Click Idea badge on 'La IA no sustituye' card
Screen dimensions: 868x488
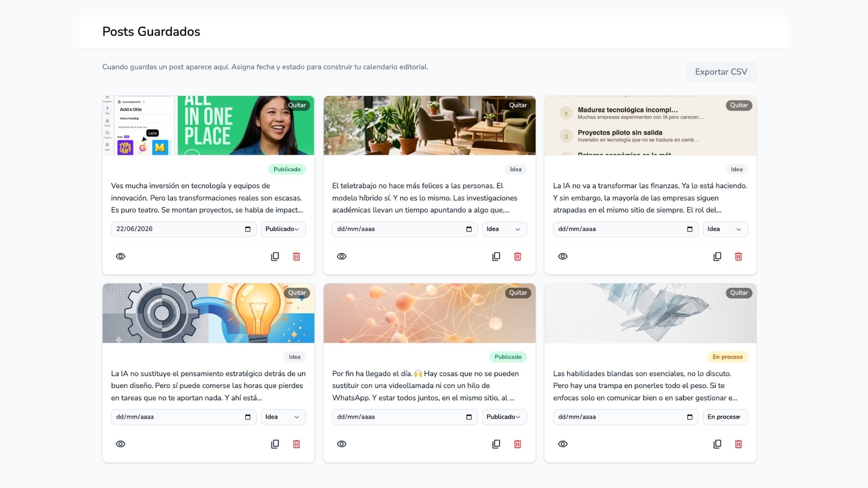coord(295,357)
